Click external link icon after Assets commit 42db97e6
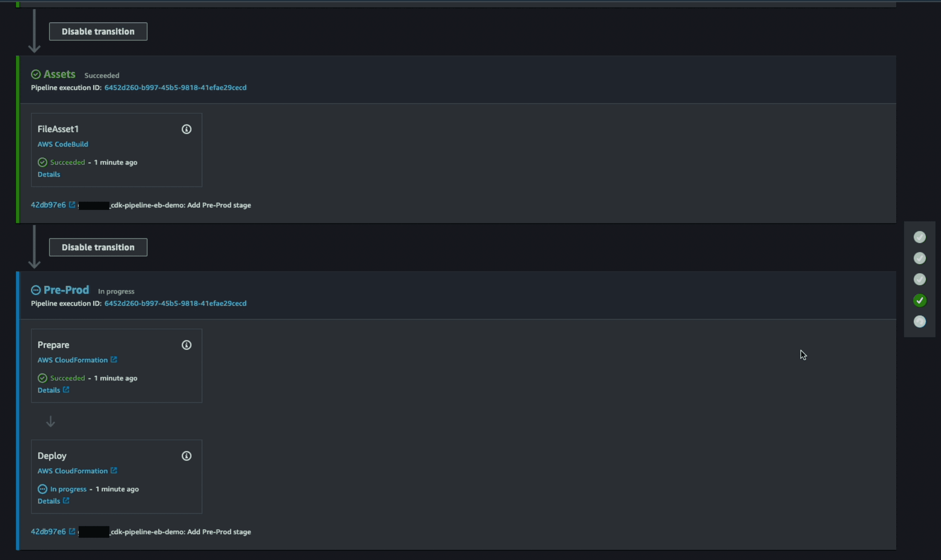This screenshot has height=560, width=941. (x=72, y=205)
